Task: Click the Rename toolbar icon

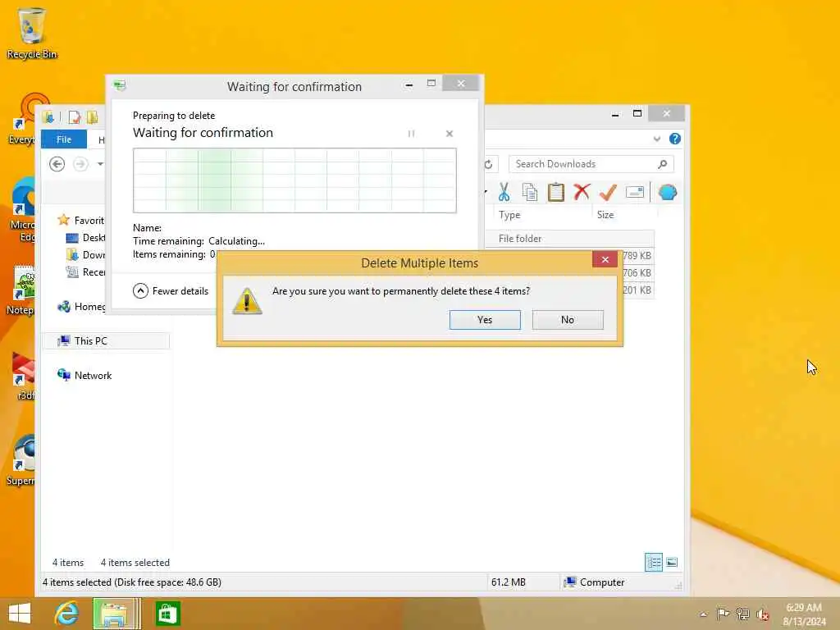Action: pos(635,192)
